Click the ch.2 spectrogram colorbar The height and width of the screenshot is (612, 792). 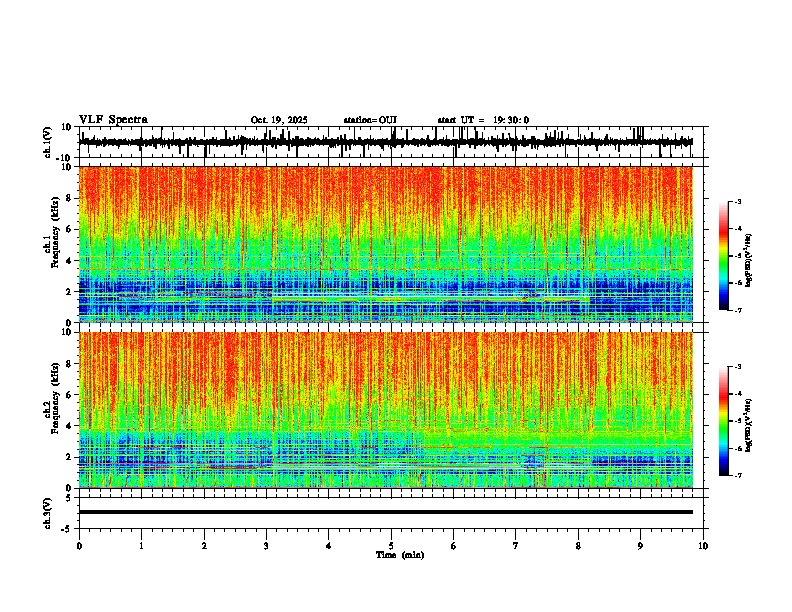pyautogui.click(x=723, y=421)
